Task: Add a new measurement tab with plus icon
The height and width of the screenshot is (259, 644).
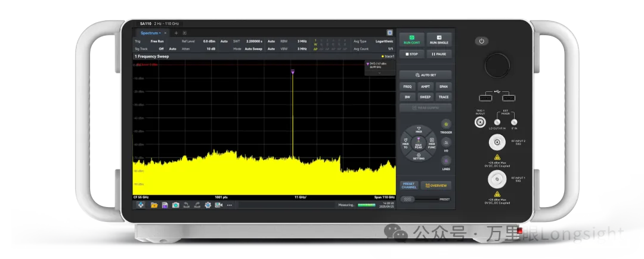Action: (176, 33)
